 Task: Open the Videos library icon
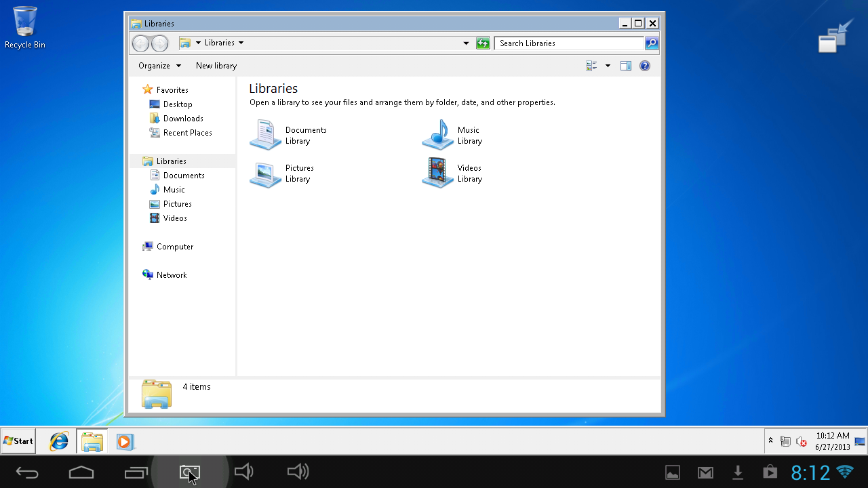[437, 174]
